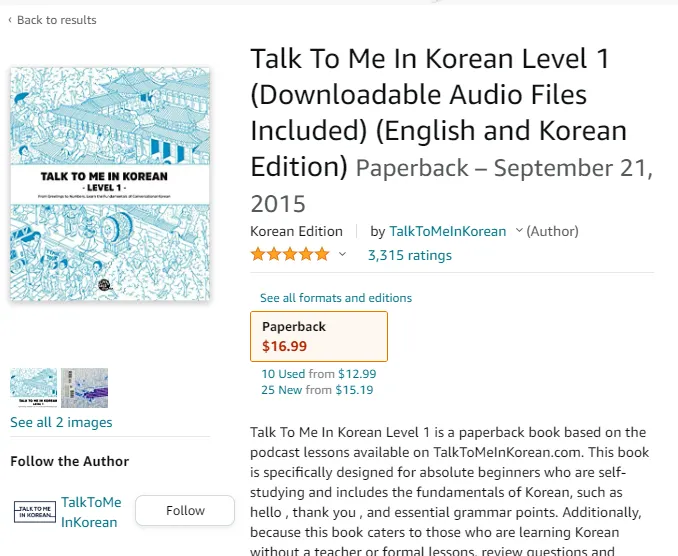Click the TalkToMeInKorean author logo icon
This screenshot has width=678, height=556.
(x=33, y=512)
